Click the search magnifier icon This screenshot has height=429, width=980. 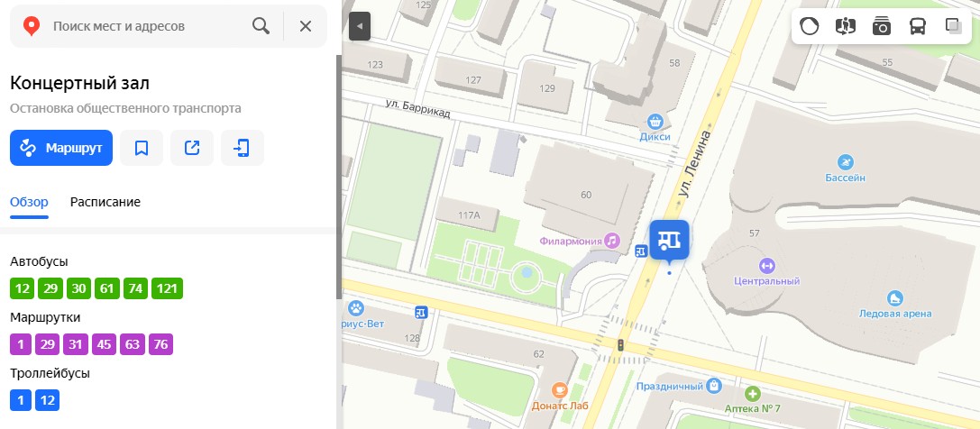click(261, 26)
